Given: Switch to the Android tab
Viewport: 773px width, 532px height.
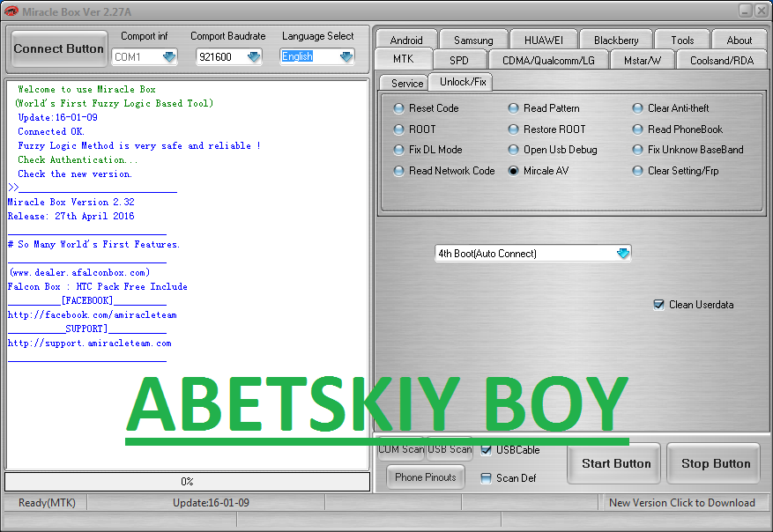Looking at the screenshot, I should [406, 40].
